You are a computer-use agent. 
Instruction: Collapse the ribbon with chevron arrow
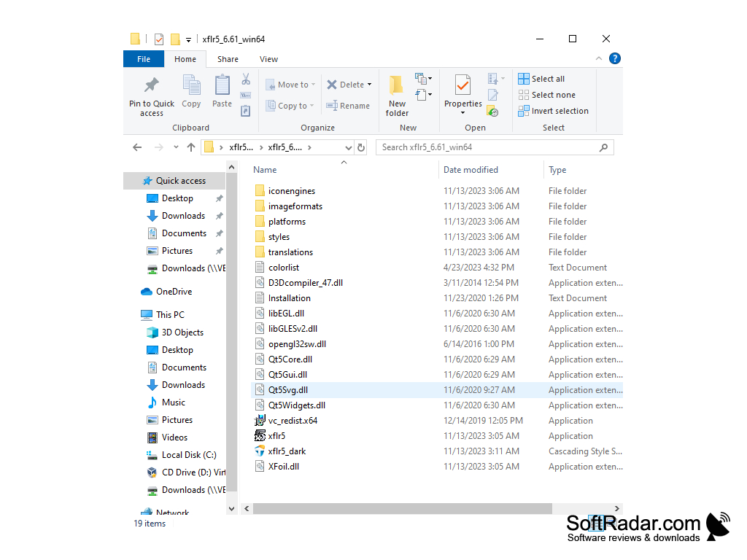coord(599,58)
